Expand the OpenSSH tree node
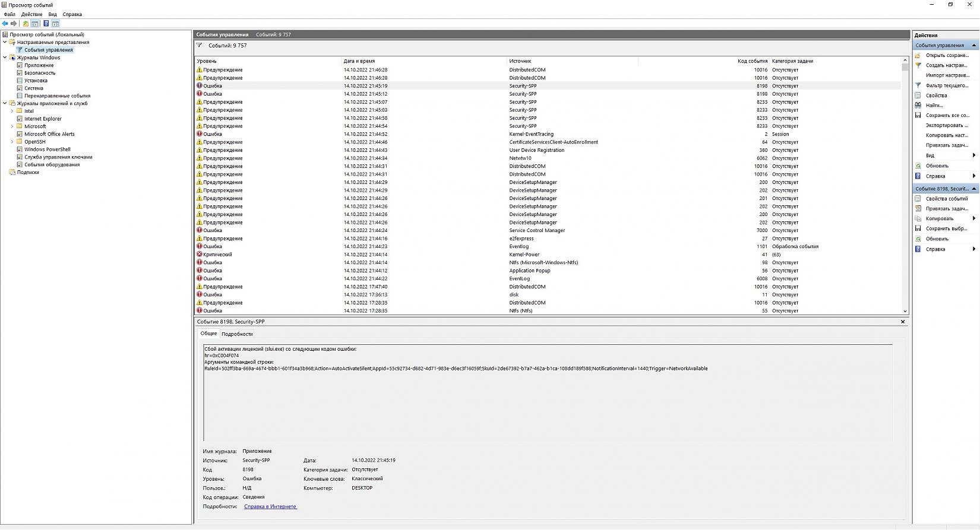The image size is (980, 530). (12, 142)
